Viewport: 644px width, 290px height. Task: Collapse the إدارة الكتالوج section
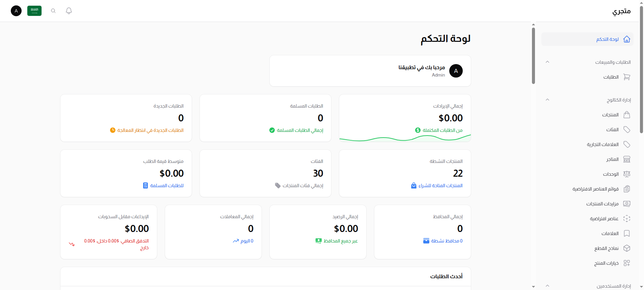pos(547,100)
